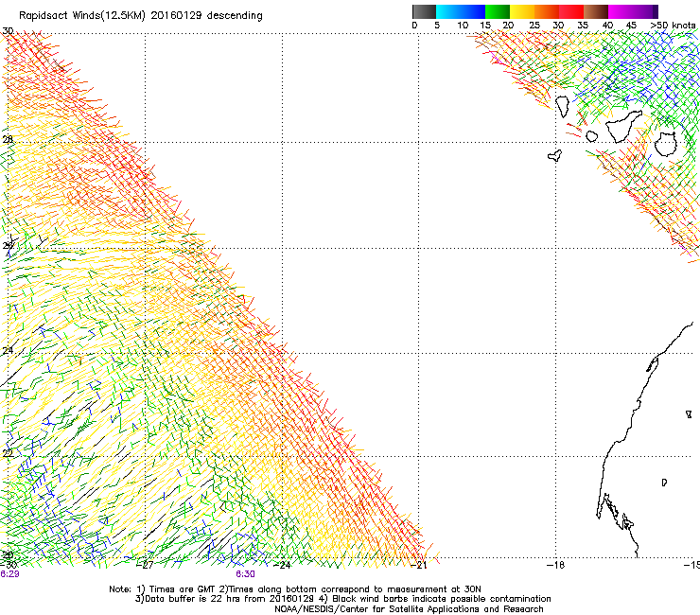This screenshot has height=615, width=700.
Task: Click the Gran Canaria island outline
Action: tap(666, 144)
